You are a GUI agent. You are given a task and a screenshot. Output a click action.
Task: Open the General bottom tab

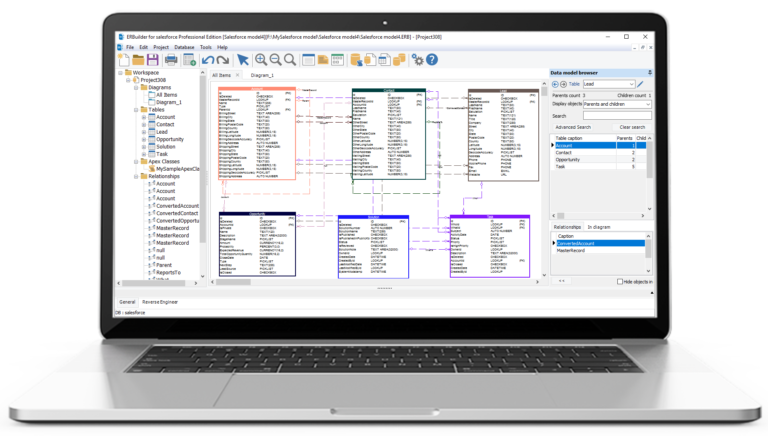[x=127, y=302]
